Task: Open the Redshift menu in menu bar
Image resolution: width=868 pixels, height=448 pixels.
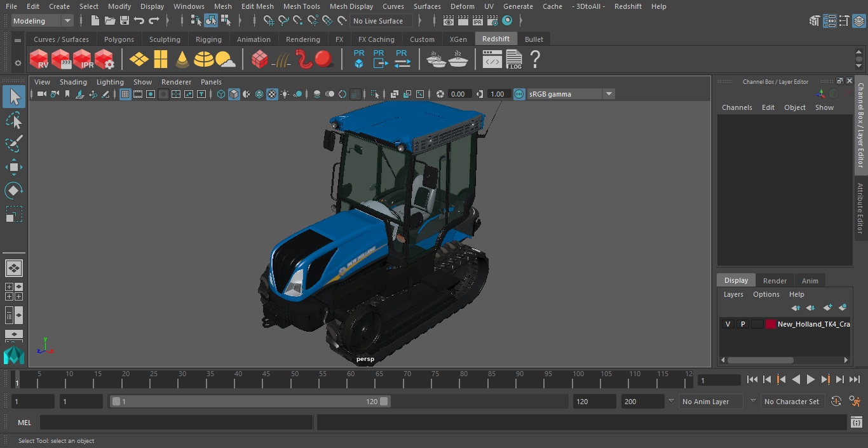Action: pyautogui.click(x=628, y=6)
